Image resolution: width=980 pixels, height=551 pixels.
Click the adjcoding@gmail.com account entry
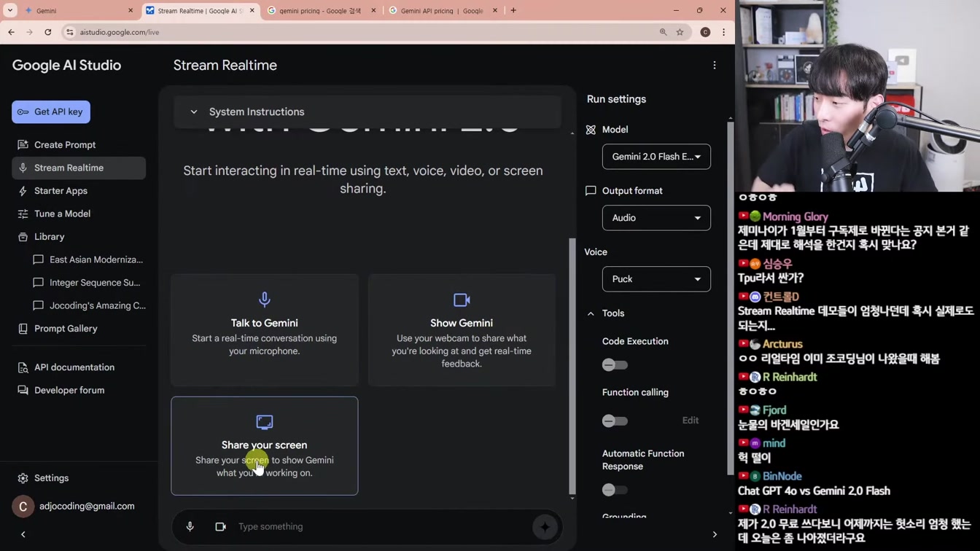(79, 506)
